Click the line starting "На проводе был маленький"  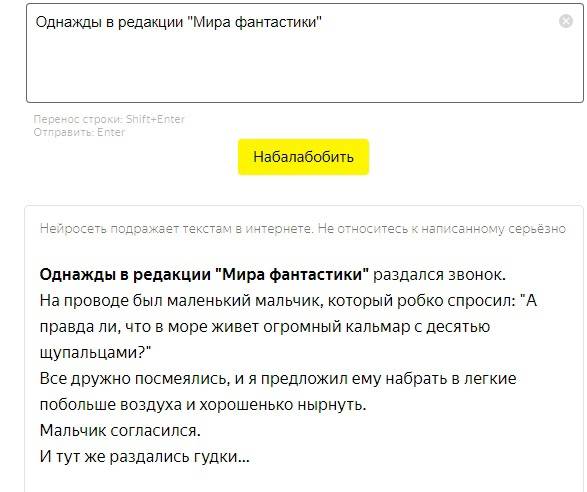[x=288, y=301]
